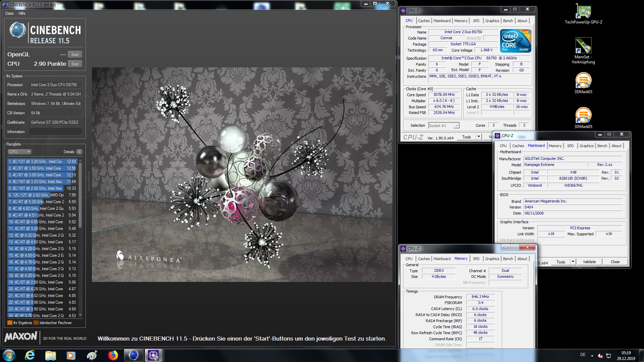Screen dimensions: 644x362
Task: Switch to Cinebench taskbar button
Action: click(x=133, y=355)
